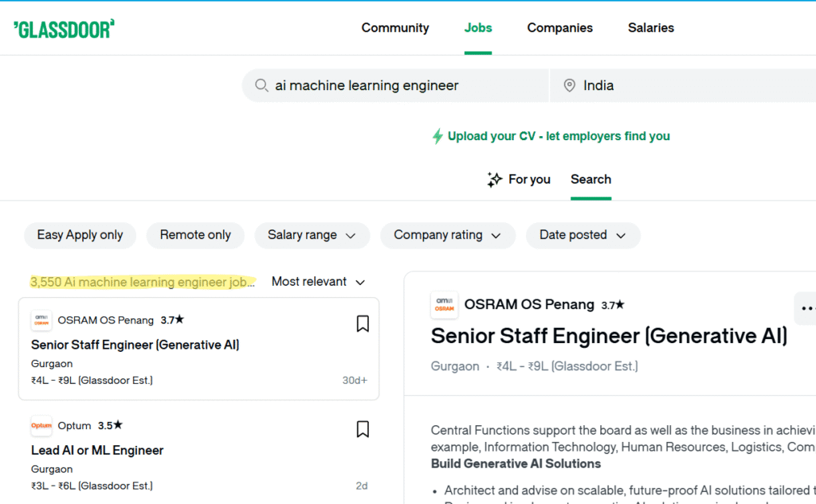The height and width of the screenshot is (504, 816).
Task: Click the Glassdoor logo
Action: coord(64,29)
